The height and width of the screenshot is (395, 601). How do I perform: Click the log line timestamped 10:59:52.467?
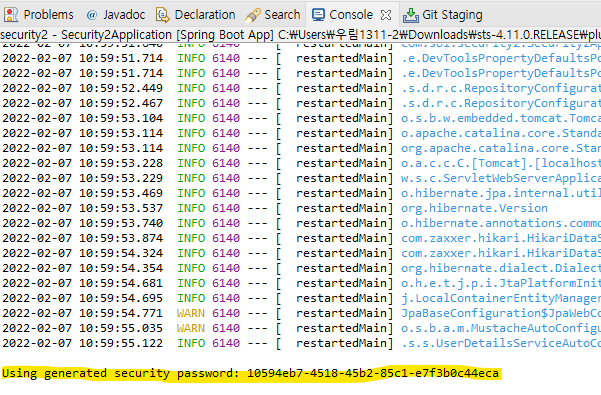(x=300, y=103)
